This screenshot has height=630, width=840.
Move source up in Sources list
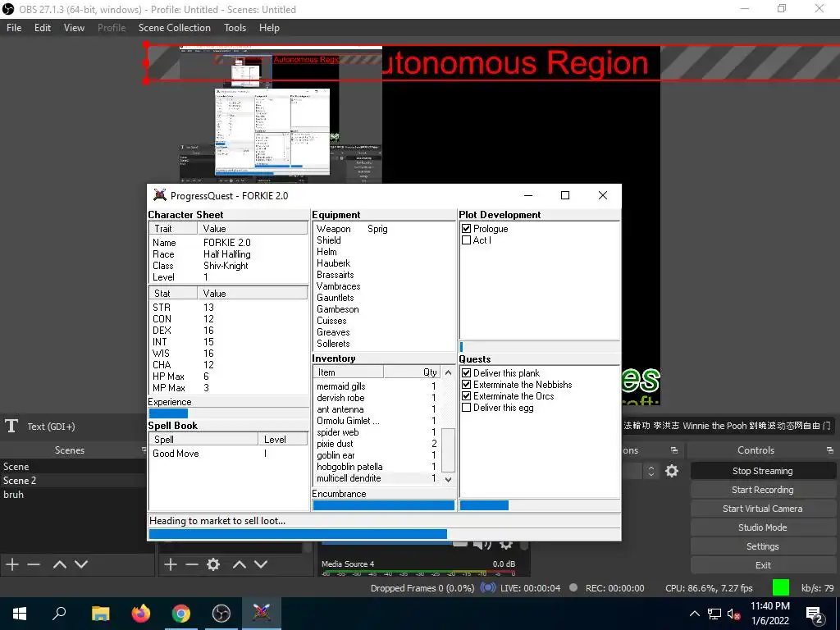tap(240, 564)
